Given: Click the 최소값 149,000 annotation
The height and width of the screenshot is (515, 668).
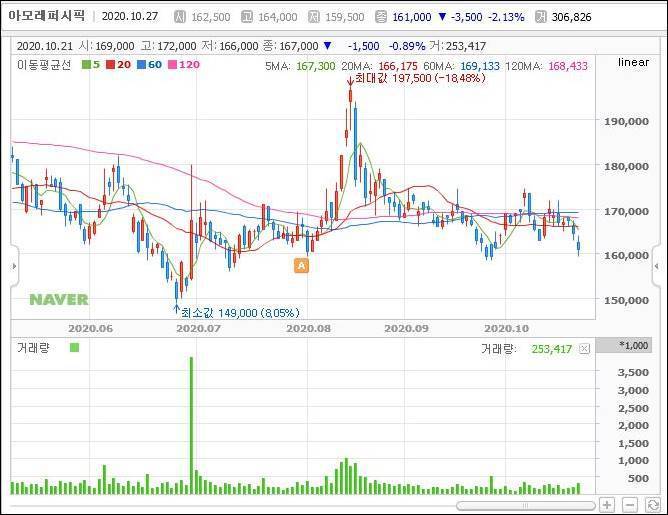Looking at the screenshot, I should coord(241,313).
